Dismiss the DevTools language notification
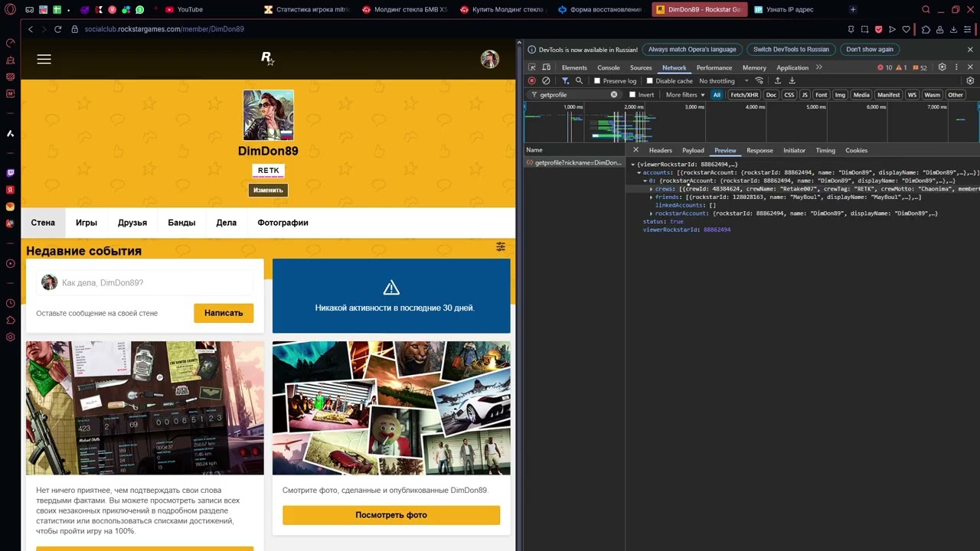 coord(970,50)
